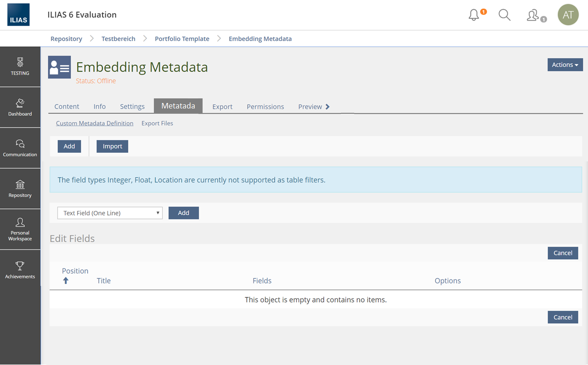The height and width of the screenshot is (365, 588).
Task: Open Communication in the sidebar
Action: click(x=20, y=148)
